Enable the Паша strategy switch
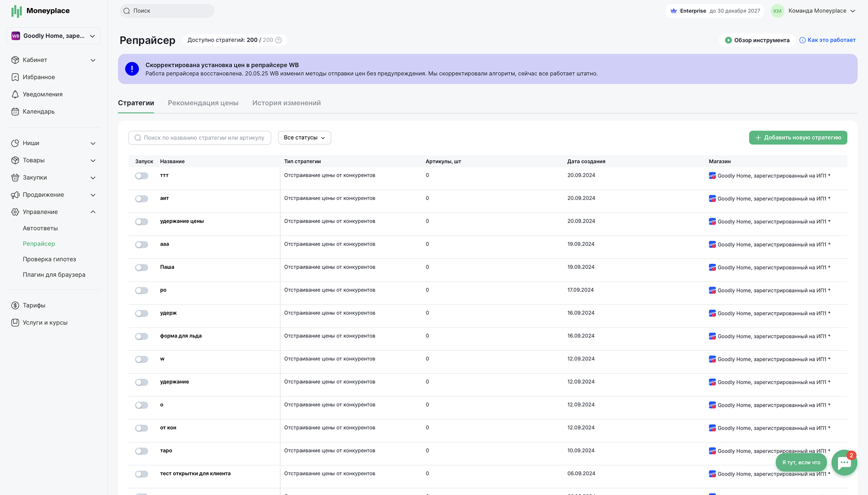This screenshot has width=868, height=495. coord(141,268)
